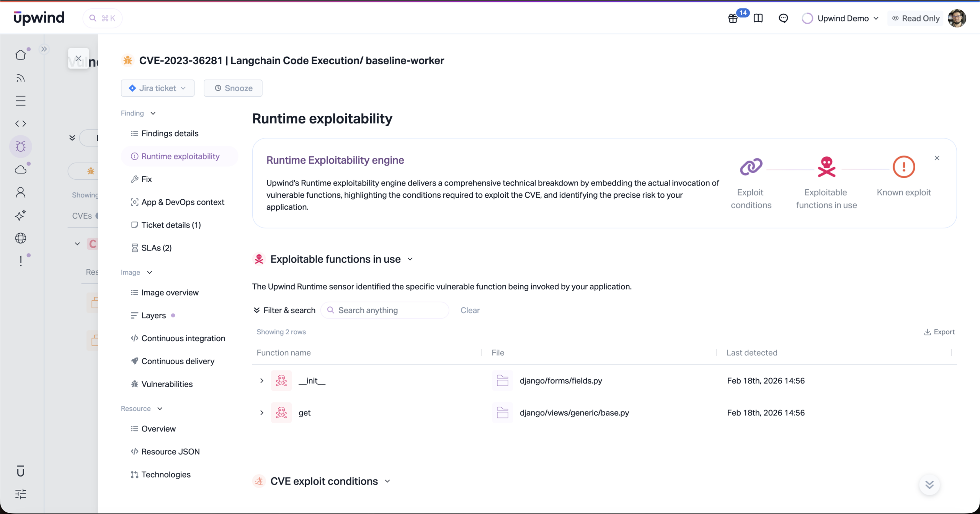The height and width of the screenshot is (514, 980).
Task: Click the Snooze button
Action: point(233,88)
